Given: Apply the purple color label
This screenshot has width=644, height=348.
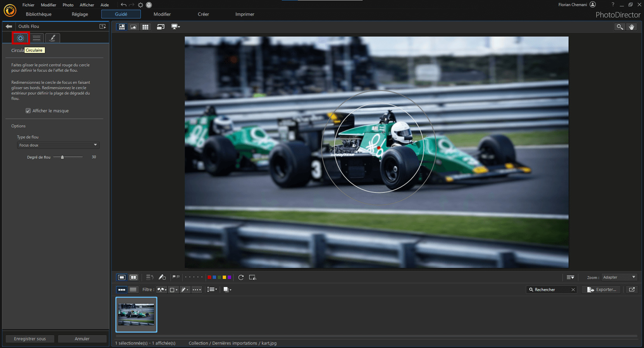Looking at the screenshot, I should (x=229, y=277).
